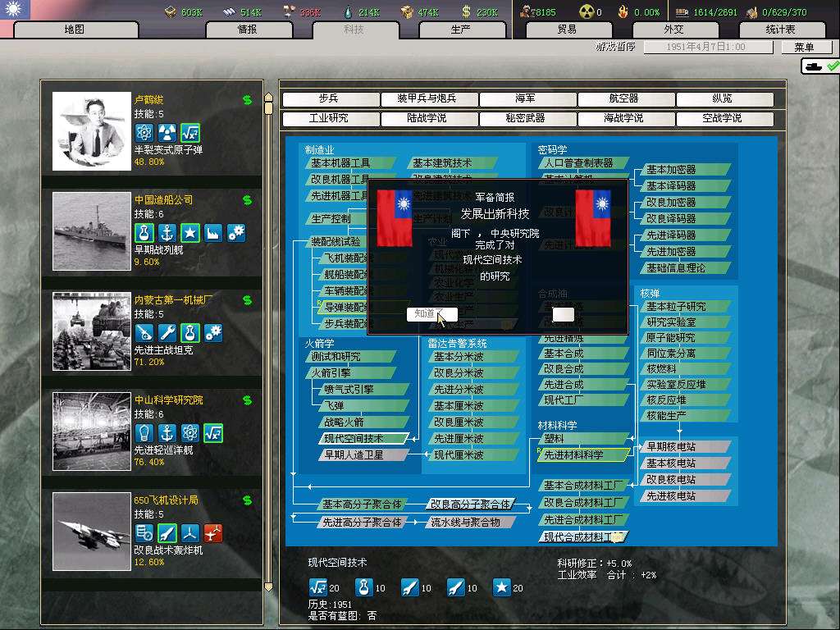840x630 pixels.
Task: Select the 早期核电站 technology
Action: tap(686, 447)
